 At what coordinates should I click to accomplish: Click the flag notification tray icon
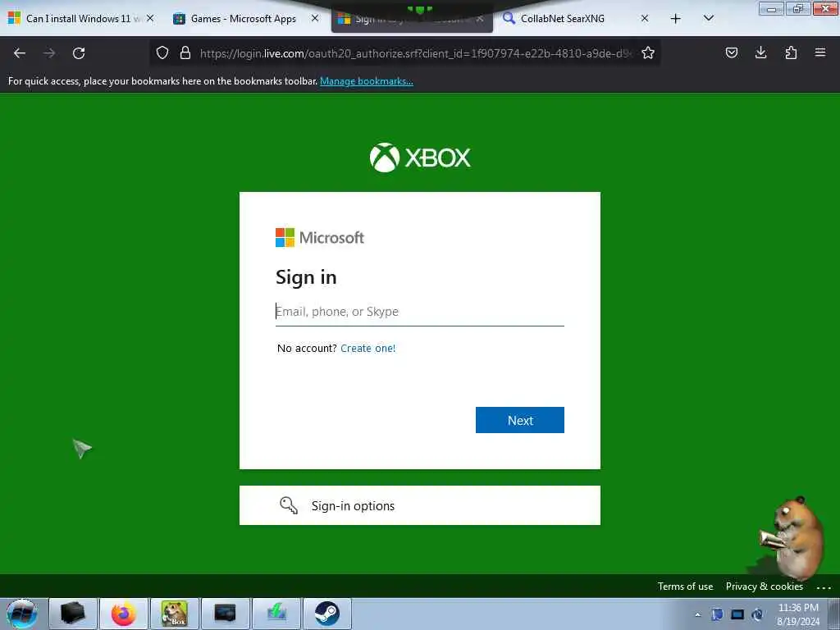(717, 614)
